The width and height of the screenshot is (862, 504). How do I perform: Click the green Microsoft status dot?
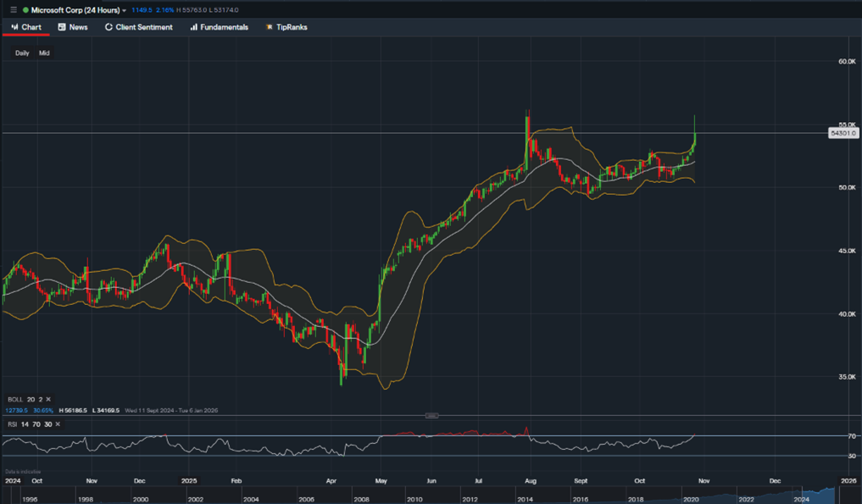click(x=25, y=9)
